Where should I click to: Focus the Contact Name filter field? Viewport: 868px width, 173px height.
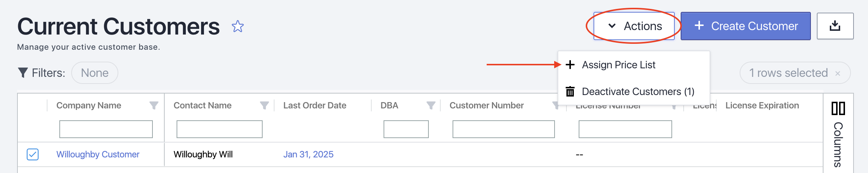click(220, 129)
